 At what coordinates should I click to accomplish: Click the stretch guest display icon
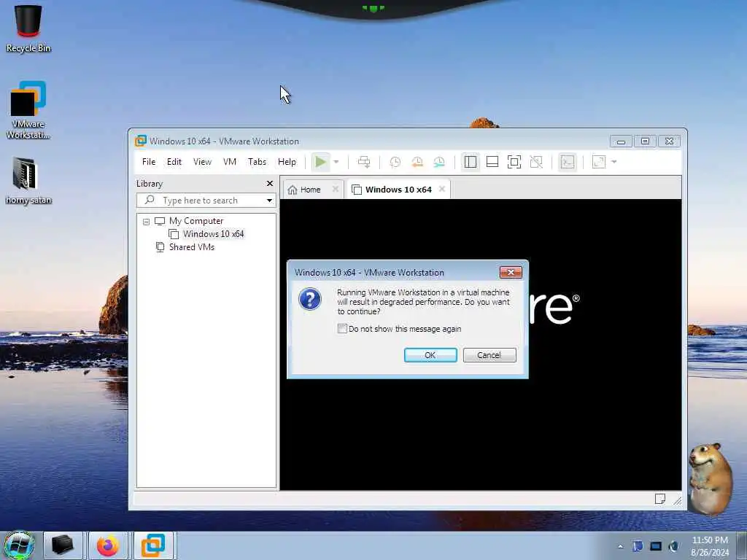[x=599, y=162]
